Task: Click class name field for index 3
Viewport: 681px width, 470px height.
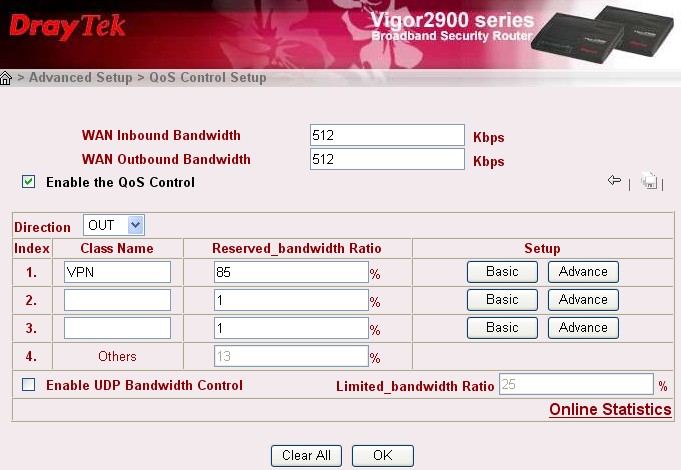Action: pyautogui.click(x=117, y=328)
